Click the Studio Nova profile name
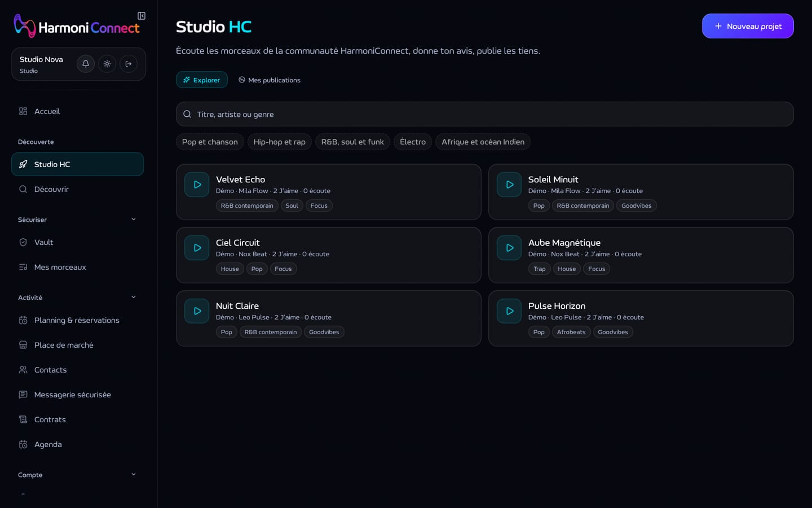 point(41,59)
